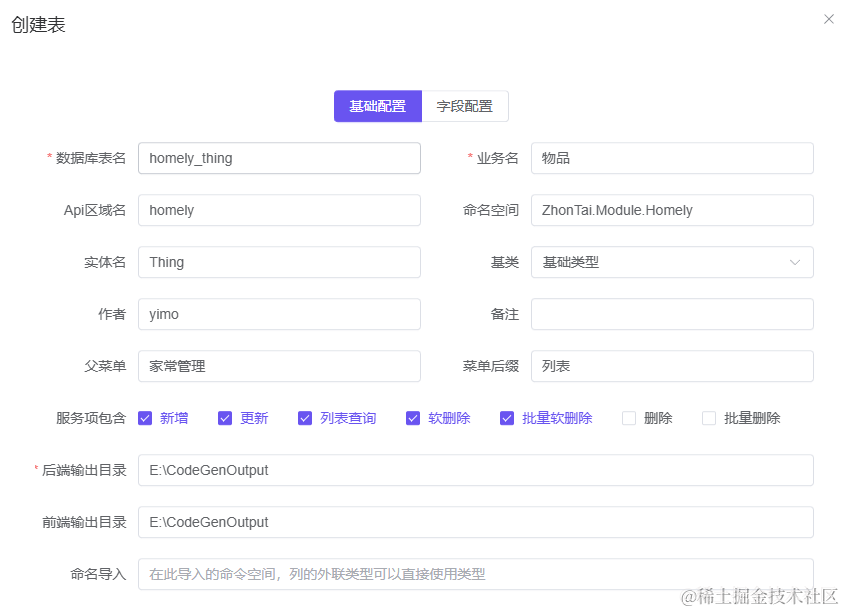Uncheck the 批量软删除 checkbox

point(507,418)
